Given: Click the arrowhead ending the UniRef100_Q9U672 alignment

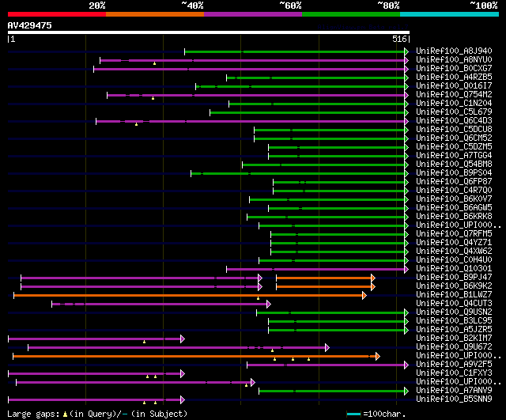Looking at the screenshot, I should click(x=327, y=348).
